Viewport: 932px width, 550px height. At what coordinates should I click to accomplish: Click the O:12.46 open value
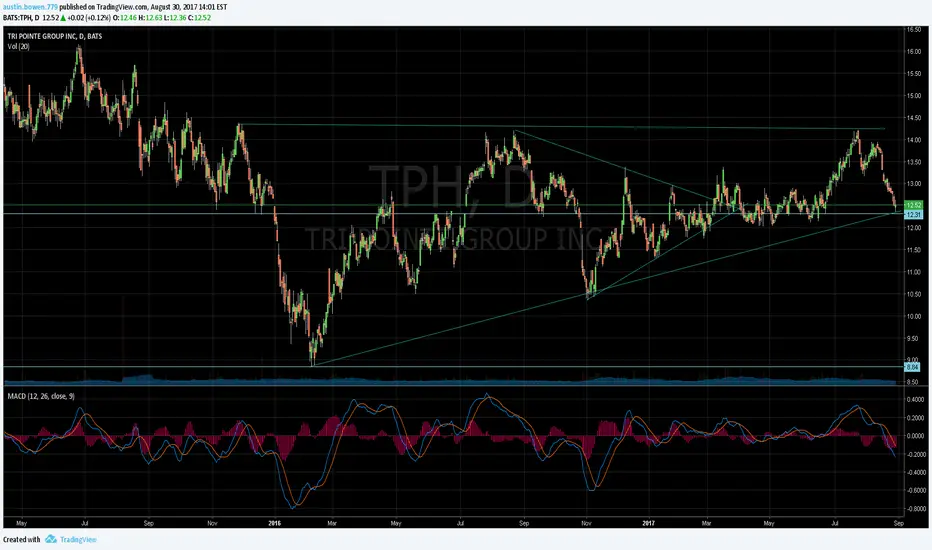click(x=127, y=18)
